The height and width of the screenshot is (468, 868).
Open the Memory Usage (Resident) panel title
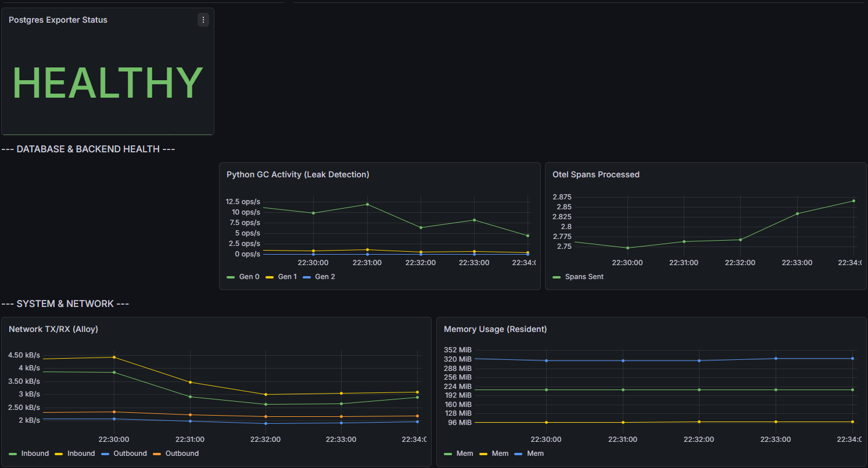pyautogui.click(x=495, y=329)
